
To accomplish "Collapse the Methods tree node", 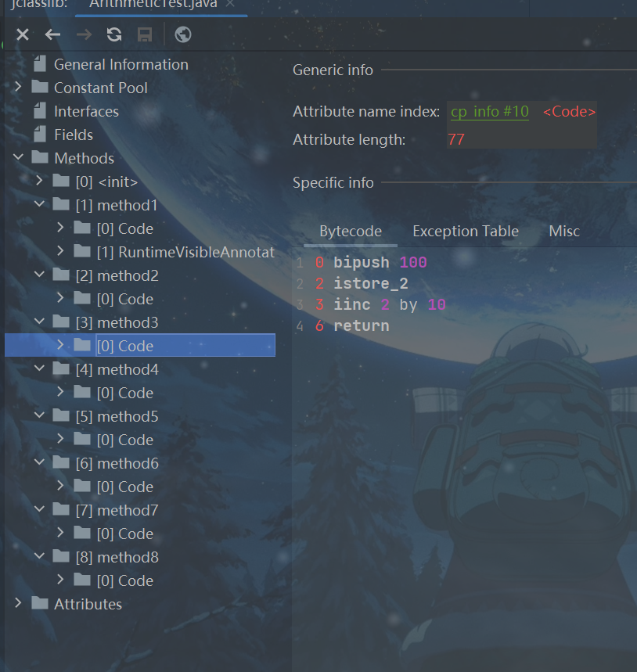I will 19,158.
